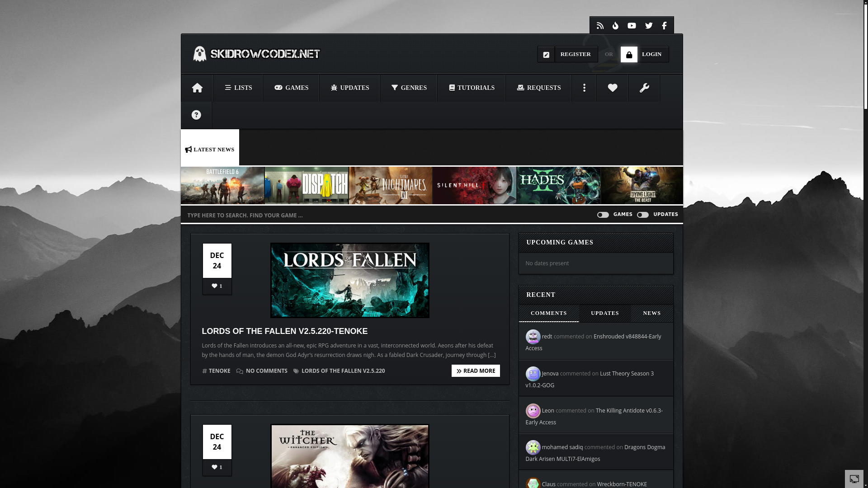Click mohamed sadiq's avatar

point(533,447)
